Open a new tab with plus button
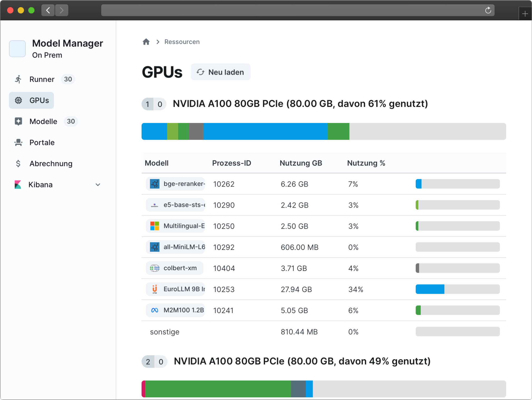Viewport: 532px width, 400px height. coord(525,14)
